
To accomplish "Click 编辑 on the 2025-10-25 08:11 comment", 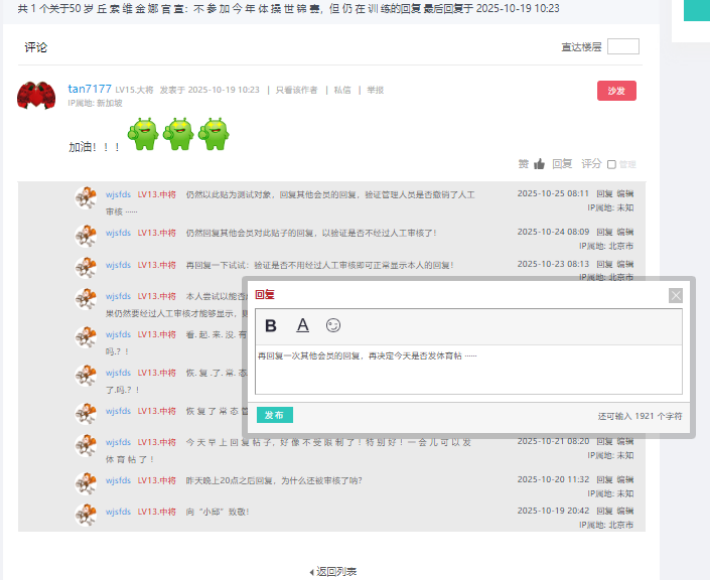I will (625, 193).
